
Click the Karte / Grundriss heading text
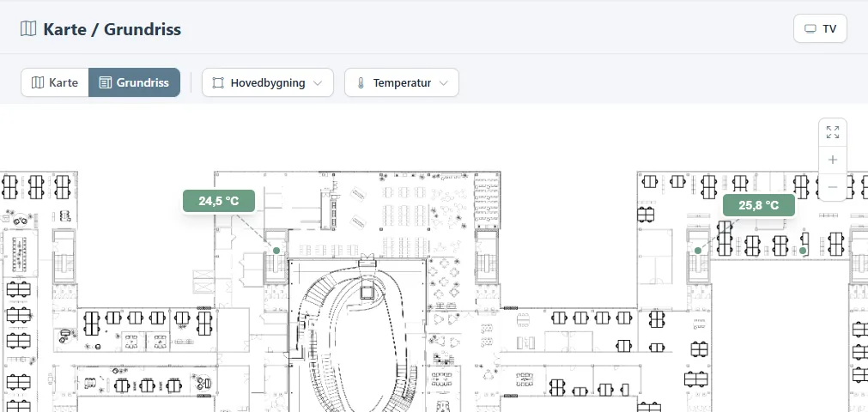(x=112, y=29)
